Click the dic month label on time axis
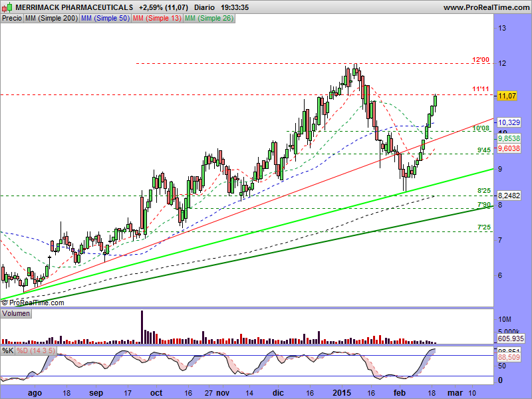 [x=278, y=393]
